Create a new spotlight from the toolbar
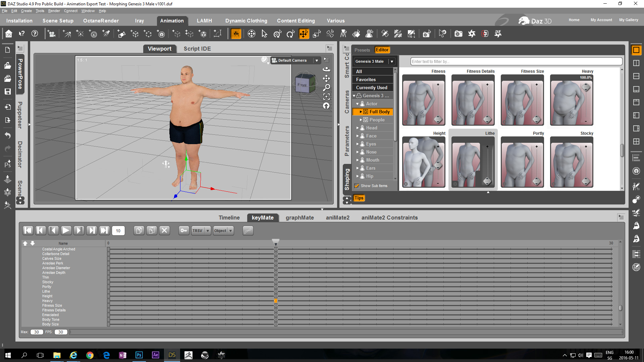Image resolution: width=644 pixels, height=362 pixels. click(x=106, y=34)
